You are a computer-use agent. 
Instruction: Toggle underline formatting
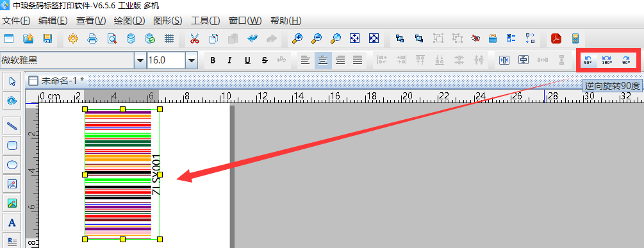click(247, 60)
